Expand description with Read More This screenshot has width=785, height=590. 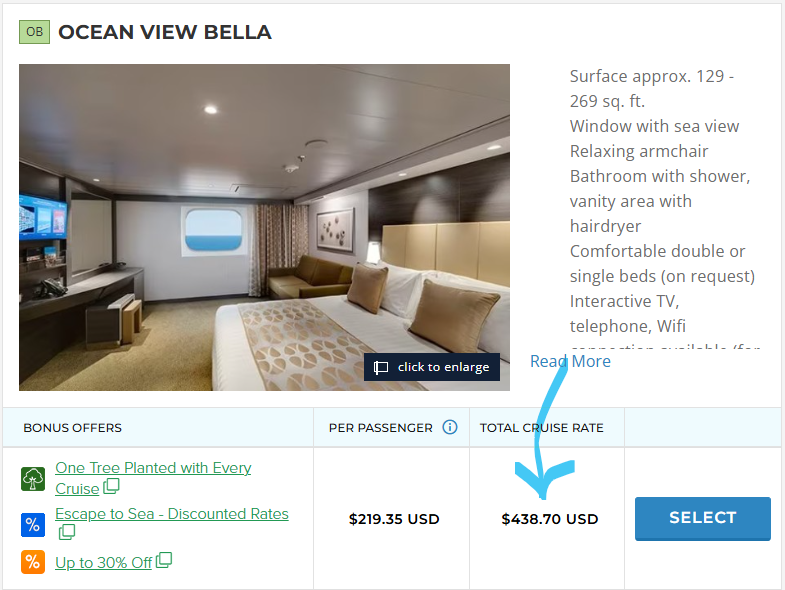pos(570,361)
